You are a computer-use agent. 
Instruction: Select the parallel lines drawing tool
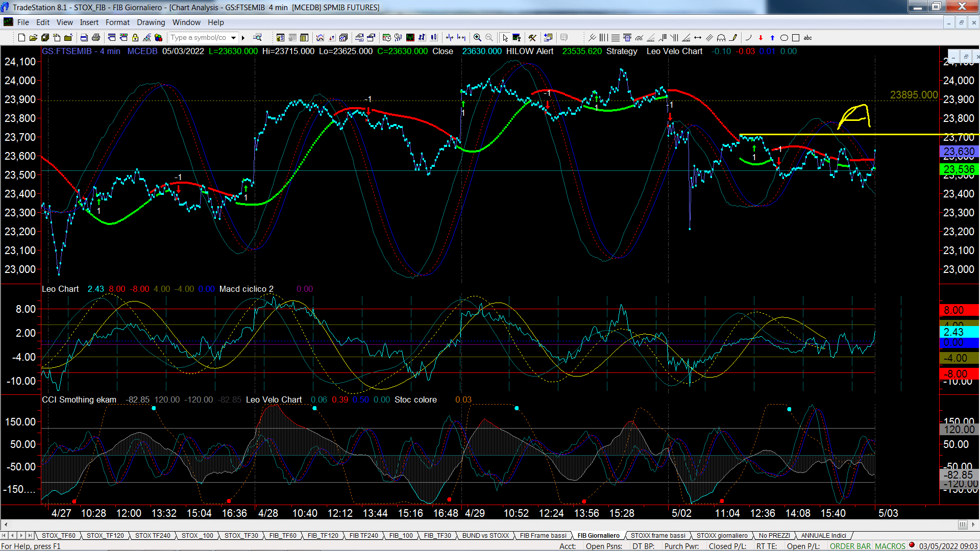pos(709,38)
